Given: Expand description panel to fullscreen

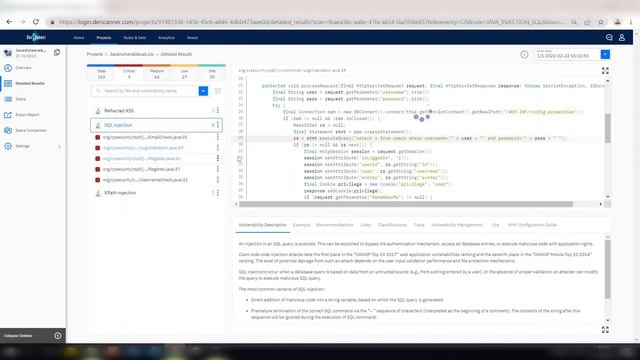Looking at the screenshot, I should click(605, 329).
